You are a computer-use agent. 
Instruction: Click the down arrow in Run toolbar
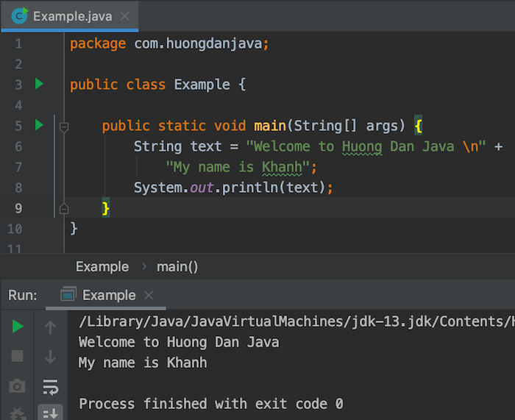(50, 357)
